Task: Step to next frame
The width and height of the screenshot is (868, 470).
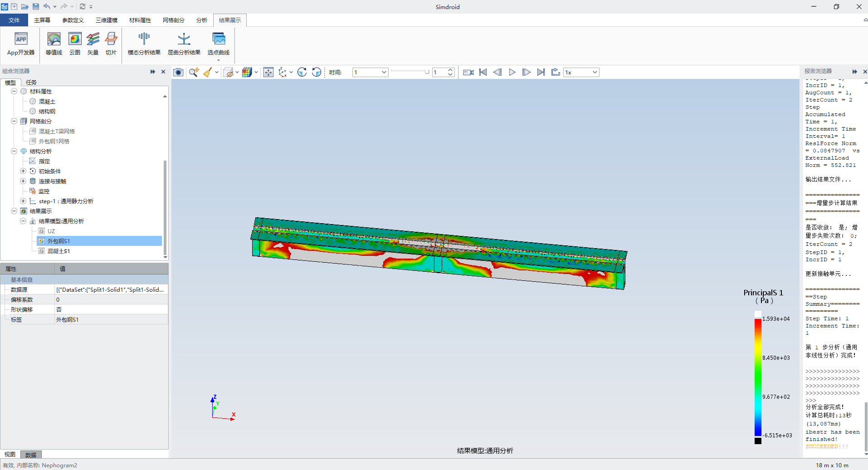Action: [527, 72]
